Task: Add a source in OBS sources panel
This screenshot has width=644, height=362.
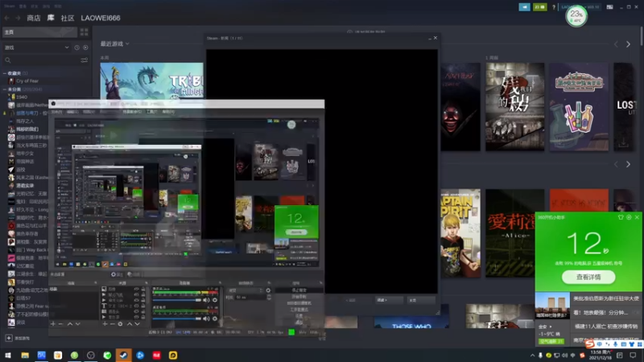Action: point(105,324)
